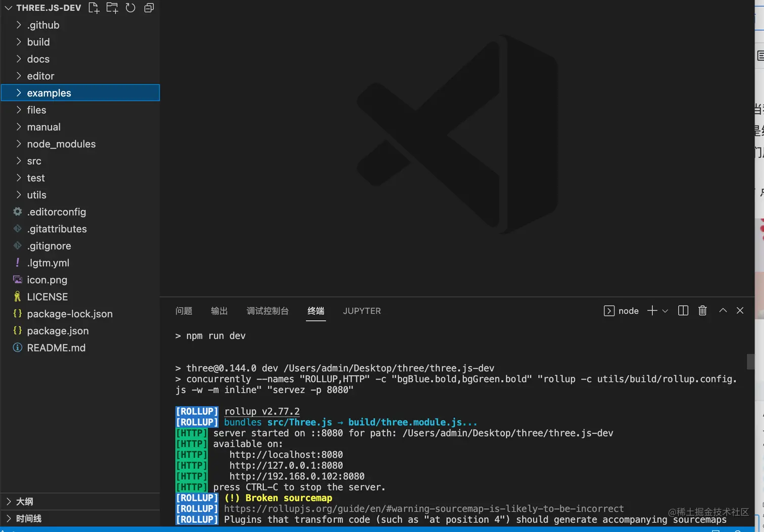Kill terminal with the trash icon
Image resolution: width=764 pixels, height=532 pixels.
[702, 311]
